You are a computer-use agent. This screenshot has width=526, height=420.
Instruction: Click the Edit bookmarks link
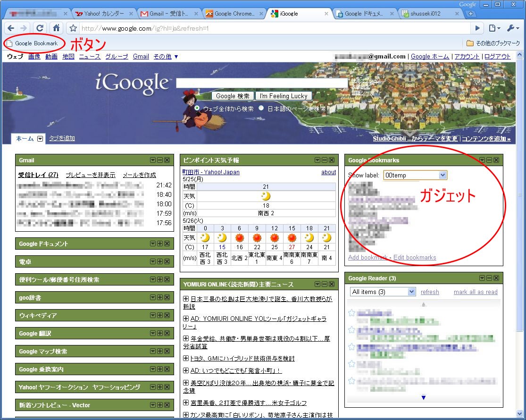point(415,257)
